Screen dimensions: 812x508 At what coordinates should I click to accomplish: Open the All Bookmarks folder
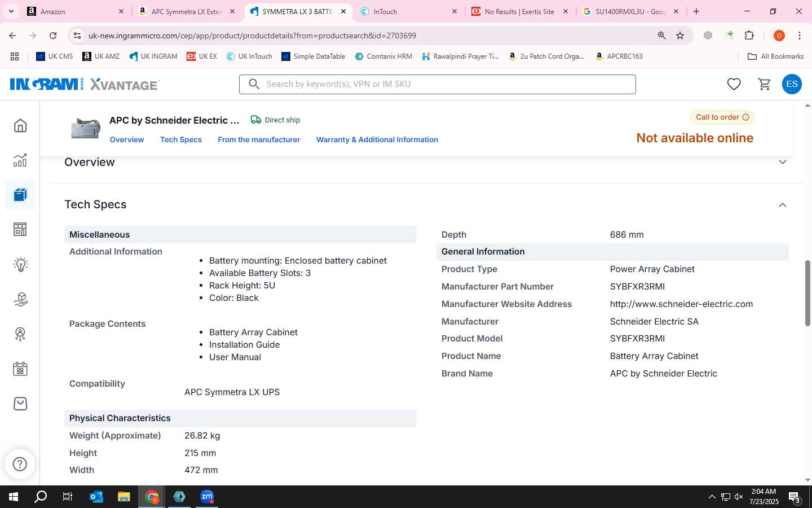pos(775,56)
